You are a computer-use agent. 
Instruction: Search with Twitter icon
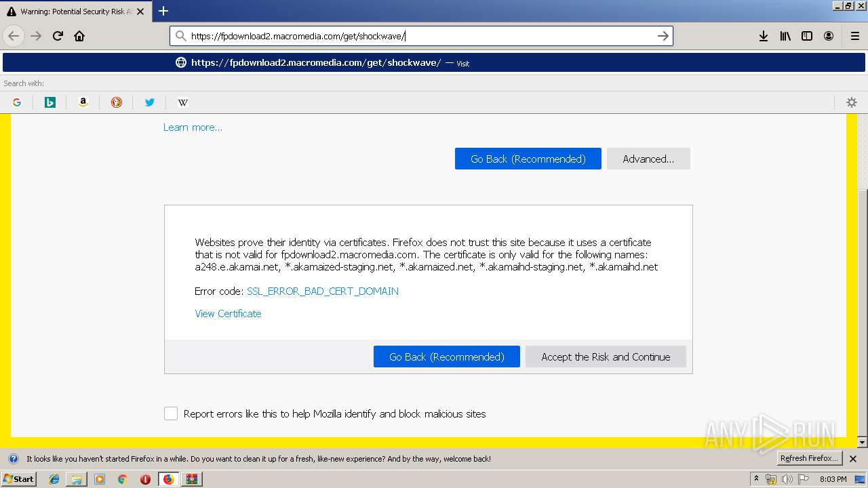[150, 102]
